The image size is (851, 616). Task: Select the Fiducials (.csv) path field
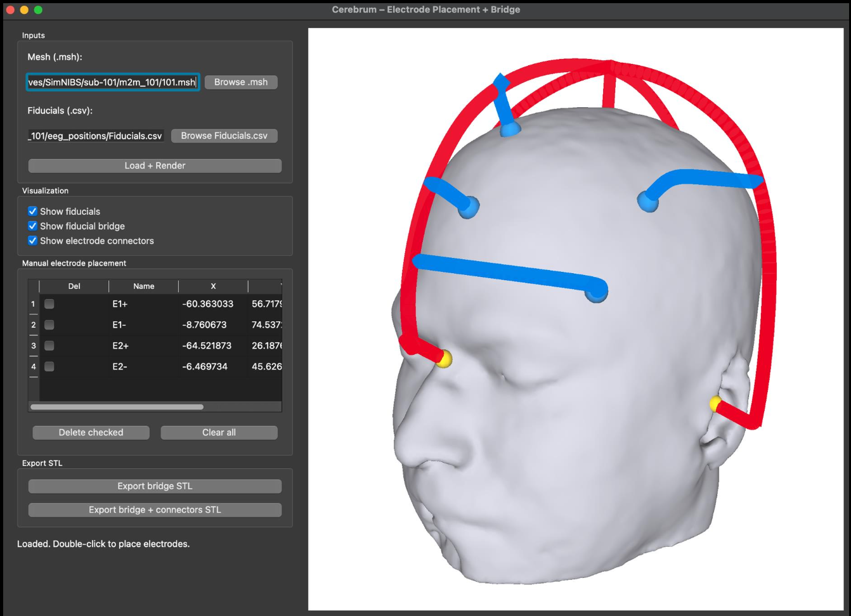tap(95, 135)
